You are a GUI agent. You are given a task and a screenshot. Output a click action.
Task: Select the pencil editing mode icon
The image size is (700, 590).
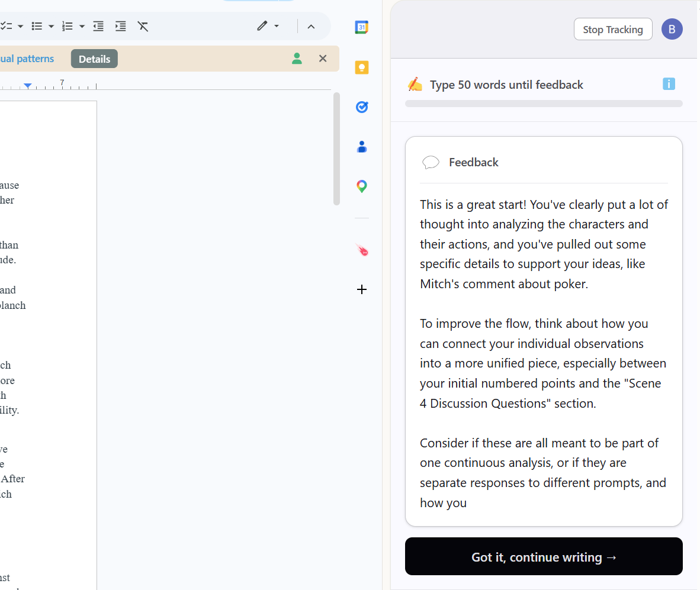click(262, 26)
